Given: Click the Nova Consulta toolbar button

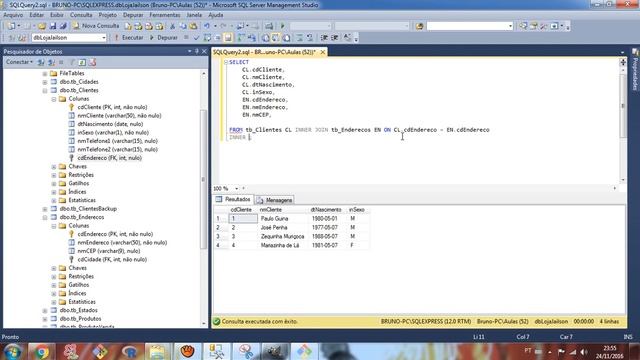Looking at the screenshot, I should tap(96, 26).
